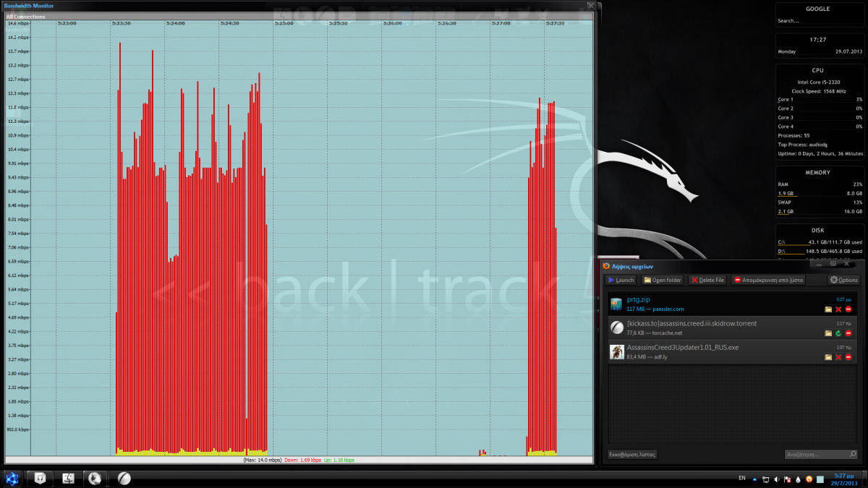
Task: Click the (Max: 14.0 mbps) status text
Action: pyautogui.click(x=263, y=460)
